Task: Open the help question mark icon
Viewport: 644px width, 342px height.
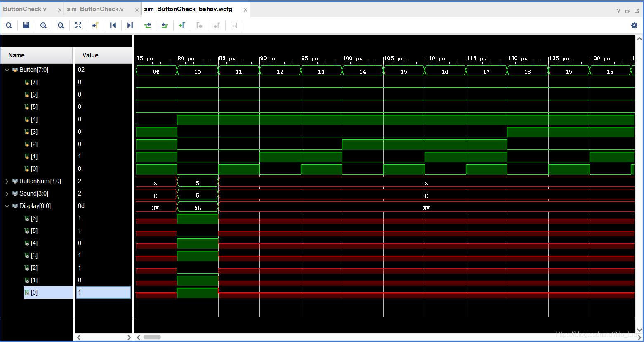Action: click(618, 11)
